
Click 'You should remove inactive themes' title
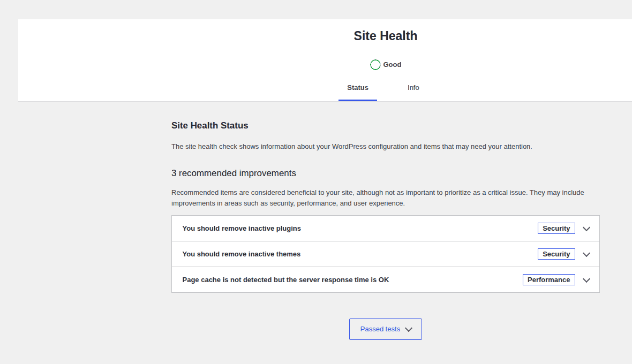pyautogui.click(x=241, y=254)
